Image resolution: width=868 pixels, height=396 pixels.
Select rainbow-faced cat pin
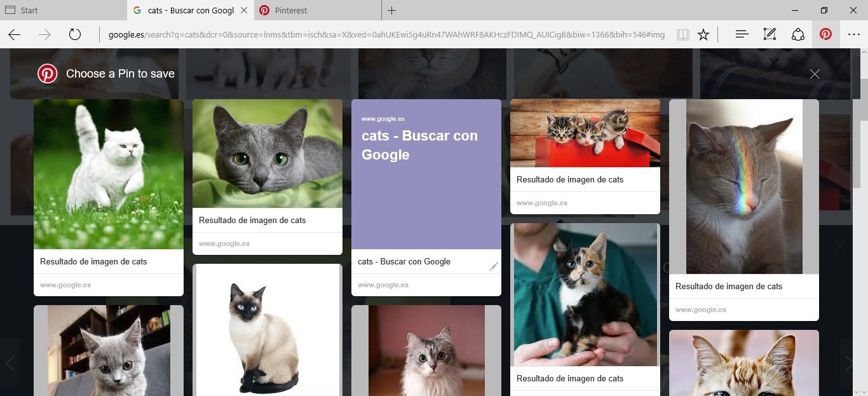pos(744,186)
